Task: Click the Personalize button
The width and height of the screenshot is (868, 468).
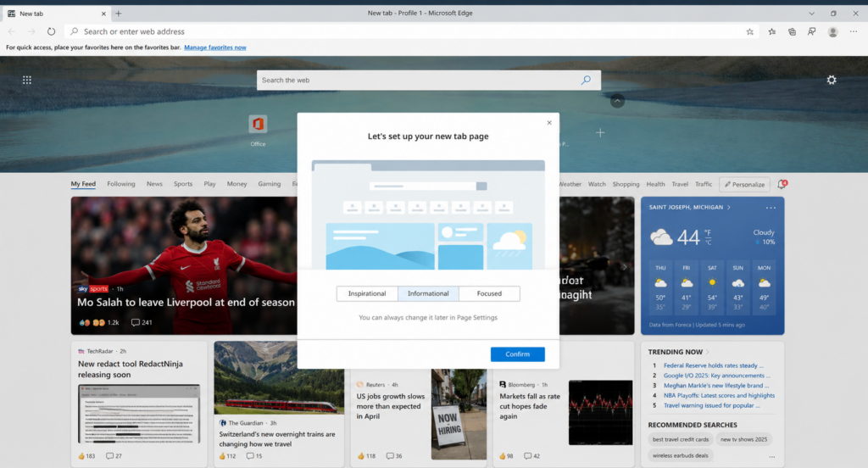Action: [744, 185]
